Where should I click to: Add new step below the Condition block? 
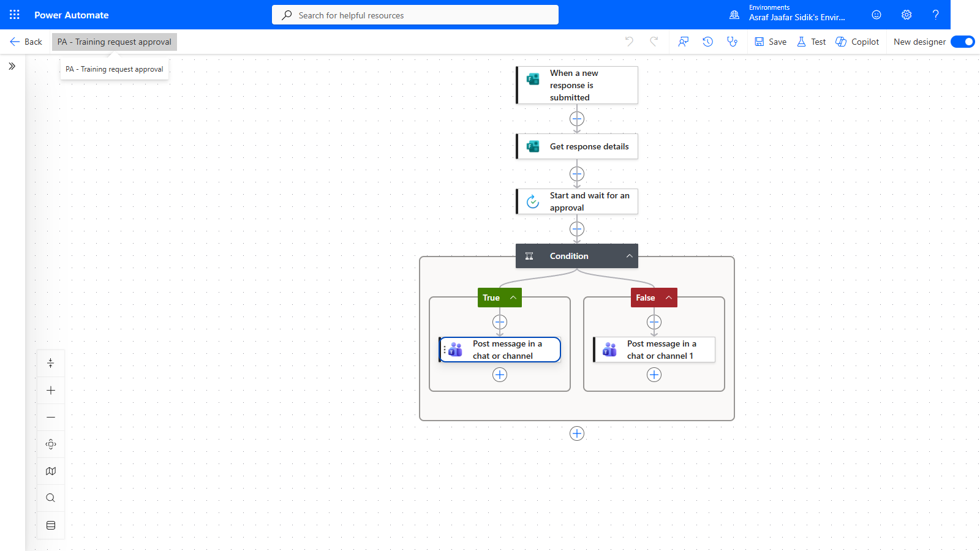577,433
